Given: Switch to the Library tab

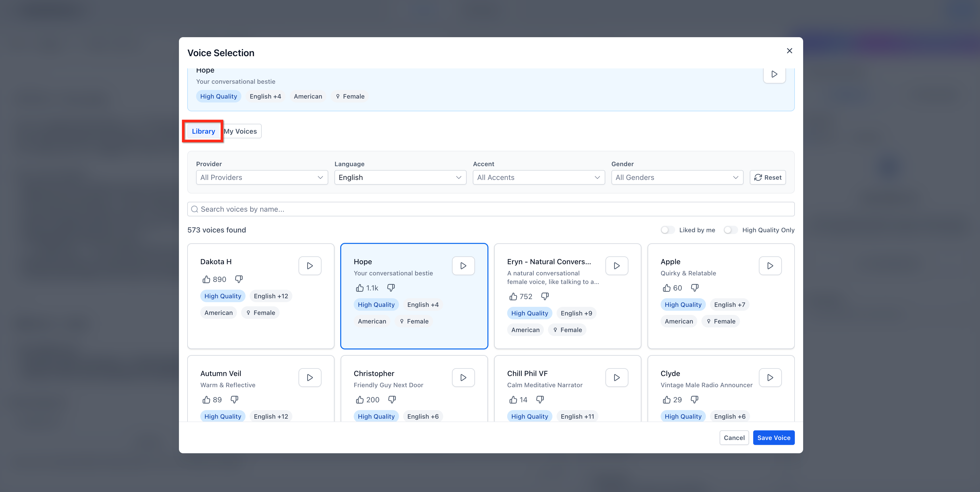Looking at the screenshot, I should tap(203, 131).
